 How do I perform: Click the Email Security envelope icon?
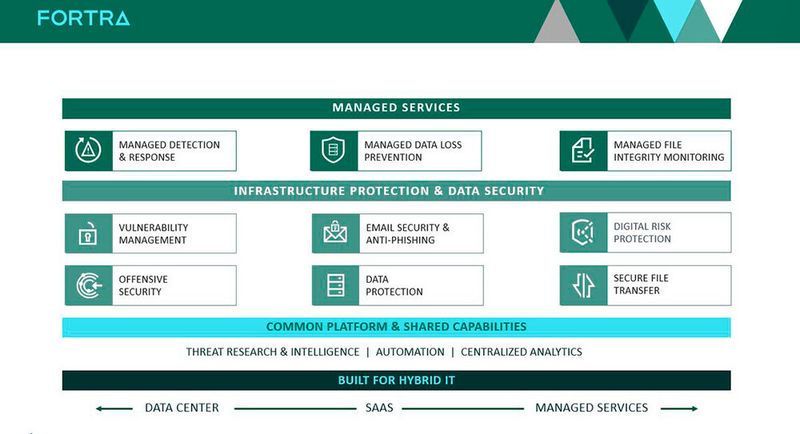[335, 234]
